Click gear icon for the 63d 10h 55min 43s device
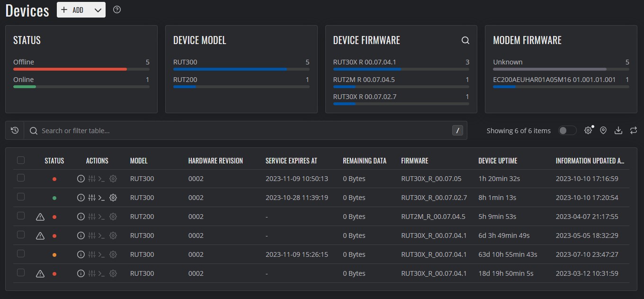Viewport: 644px width, 299px height. [113, 254]
